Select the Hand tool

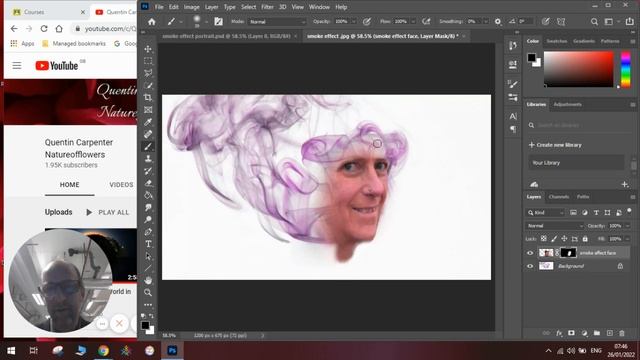(x=148, y=280)
